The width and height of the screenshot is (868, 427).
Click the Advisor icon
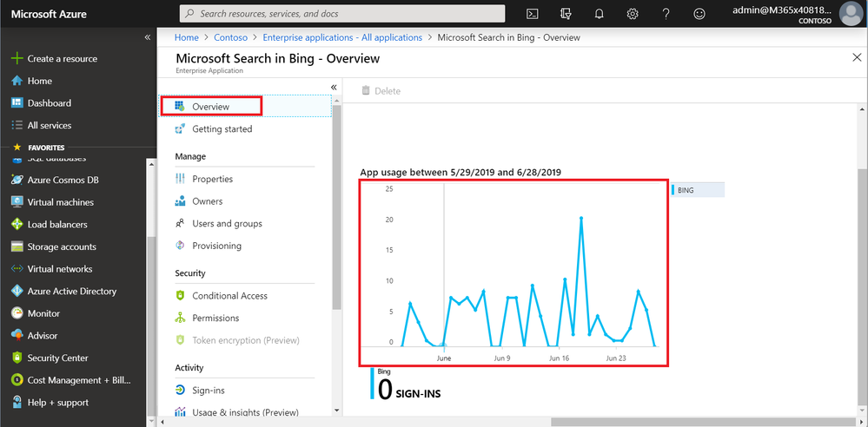(17, 335)
